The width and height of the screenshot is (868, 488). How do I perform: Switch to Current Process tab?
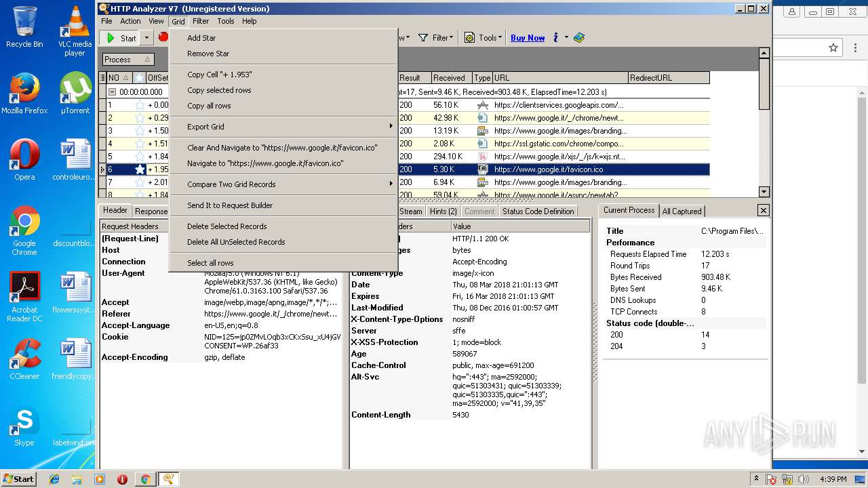629,211
